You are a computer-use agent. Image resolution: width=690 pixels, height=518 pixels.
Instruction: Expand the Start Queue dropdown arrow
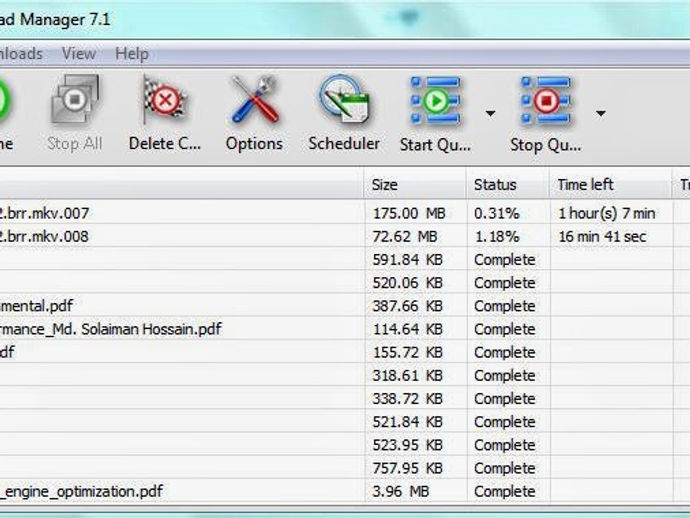point(490,114)
